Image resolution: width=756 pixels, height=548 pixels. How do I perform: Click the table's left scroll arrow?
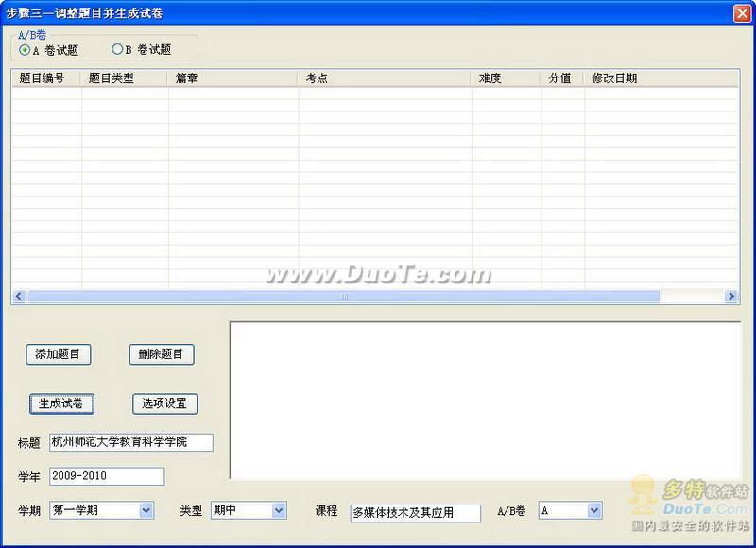click(x=19, y=296)
